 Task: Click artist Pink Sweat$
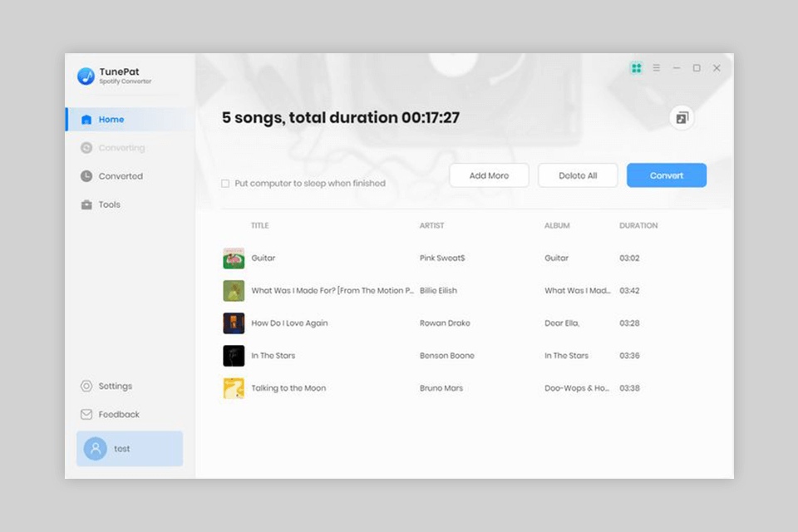[442, 259]
